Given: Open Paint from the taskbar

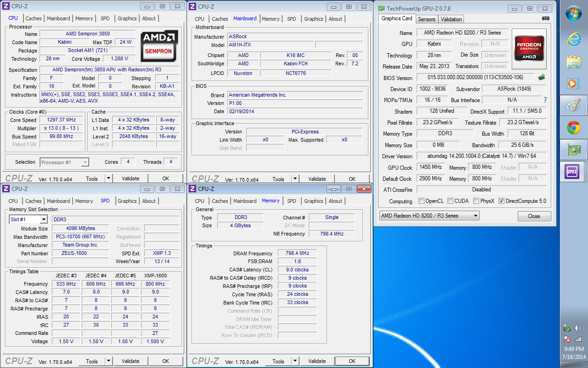Looking at the screenshot, I should point(573,106).
